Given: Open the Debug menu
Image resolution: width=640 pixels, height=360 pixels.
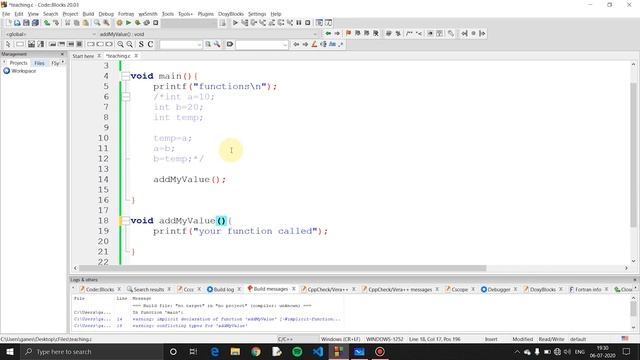Looking at the screenshot, I should click(x=106, y=14).
